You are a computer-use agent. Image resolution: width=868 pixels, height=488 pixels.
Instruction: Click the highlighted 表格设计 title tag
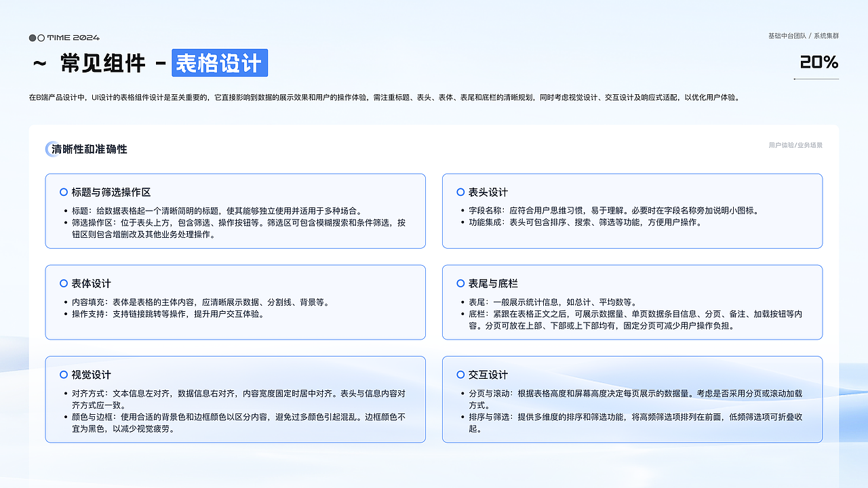(220, 63)
